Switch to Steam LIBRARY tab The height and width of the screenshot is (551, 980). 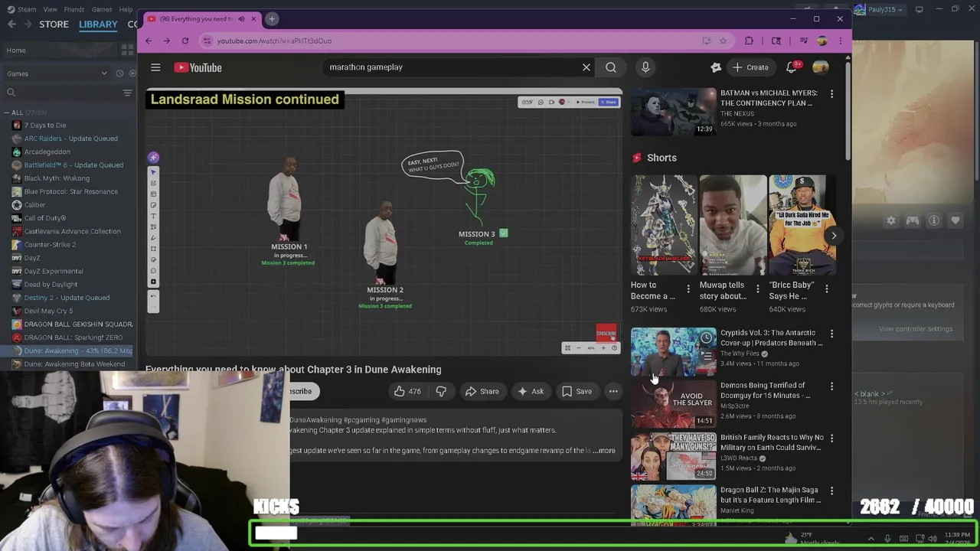coord(98,24)
